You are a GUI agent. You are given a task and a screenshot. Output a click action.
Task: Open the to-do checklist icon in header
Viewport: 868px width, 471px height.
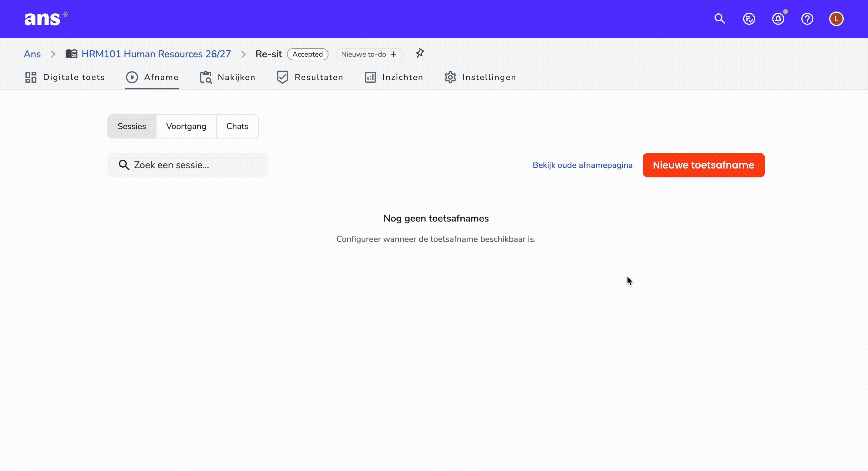[749, 19]
